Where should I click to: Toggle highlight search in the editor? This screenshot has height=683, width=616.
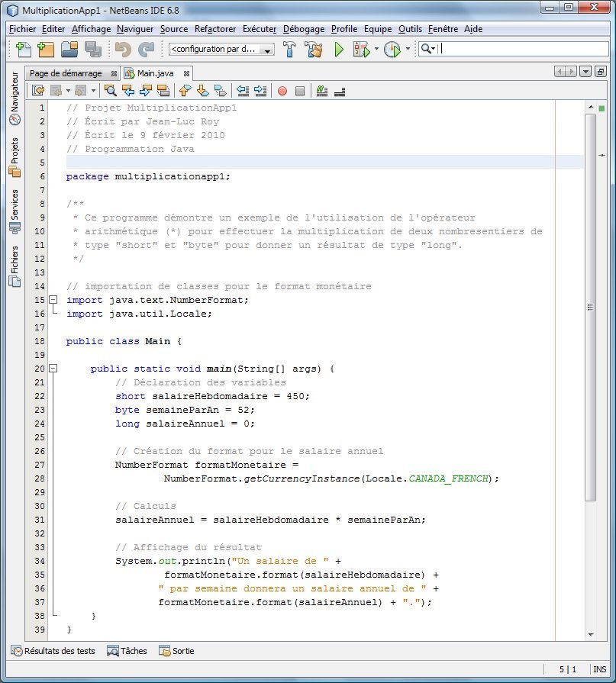pos(163,91)
